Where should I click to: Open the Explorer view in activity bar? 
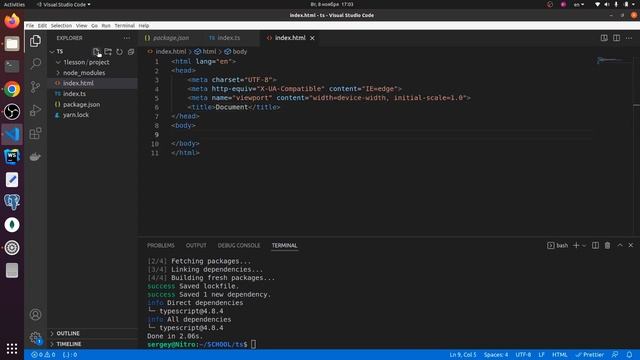point(36,41)
